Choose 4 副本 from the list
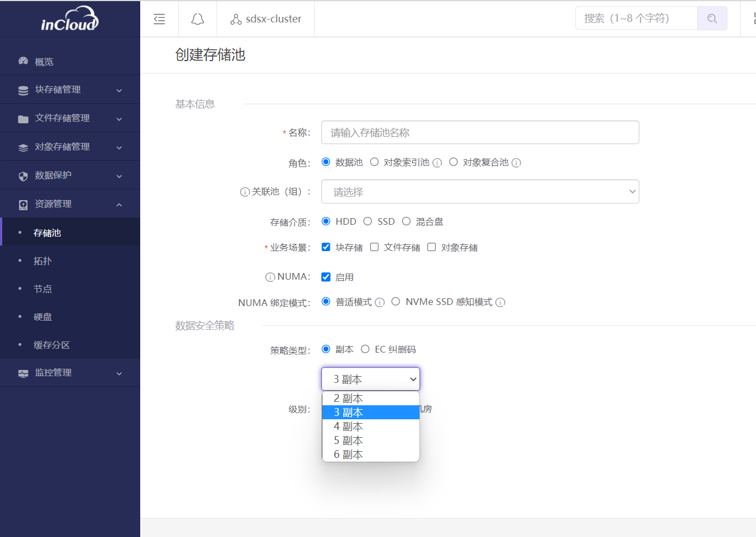The height and width of the screenshot is (537, 756). (x=371, y=427)
